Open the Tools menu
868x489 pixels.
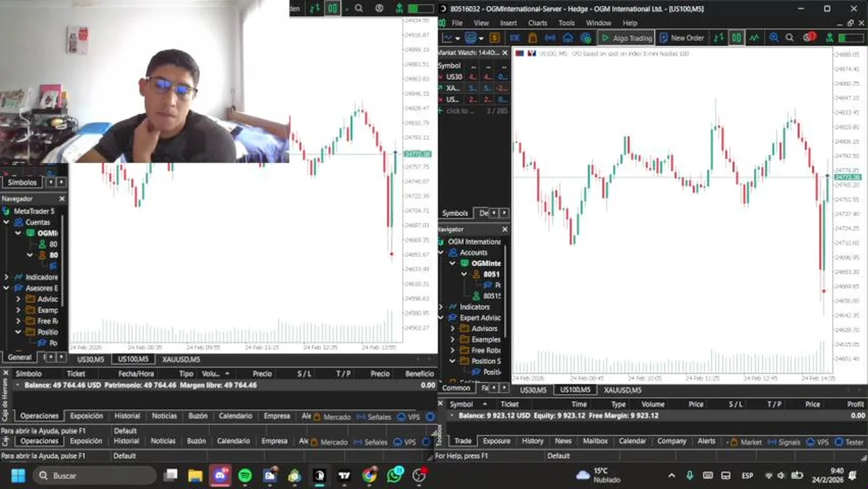tap(566, 23)
